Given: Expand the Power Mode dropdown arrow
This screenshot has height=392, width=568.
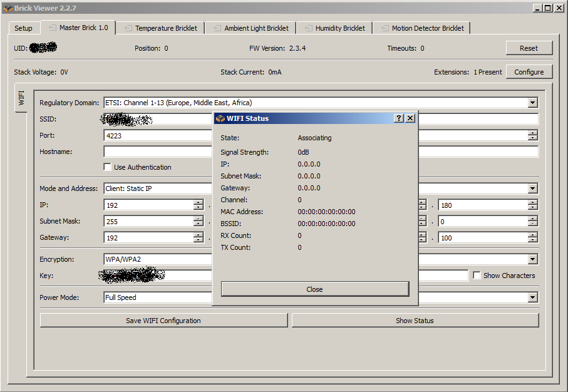Looking at the screenshot, I should pyautogui.click(x=532, y=297).
